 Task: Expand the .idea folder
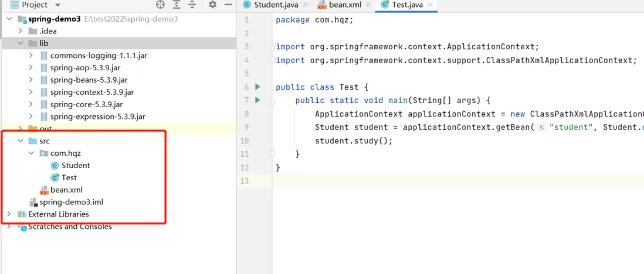[20, 31]
